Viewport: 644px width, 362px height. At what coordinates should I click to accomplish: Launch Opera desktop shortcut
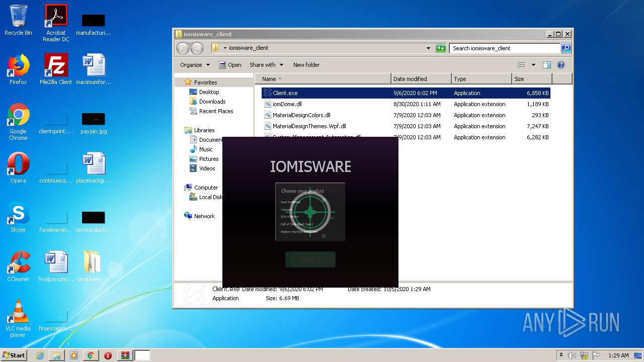click(x=18, y=168)
